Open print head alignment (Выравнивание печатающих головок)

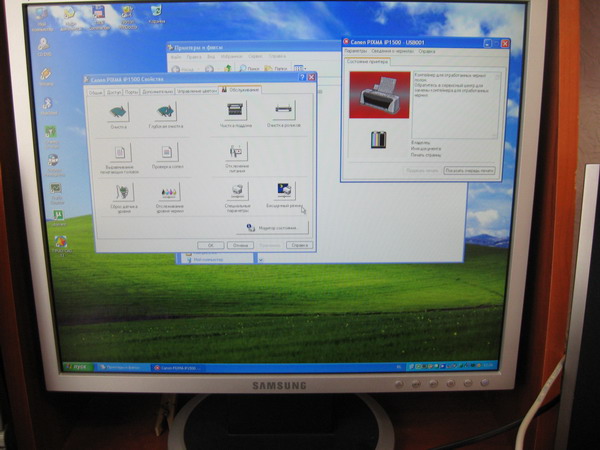(120, 153)
